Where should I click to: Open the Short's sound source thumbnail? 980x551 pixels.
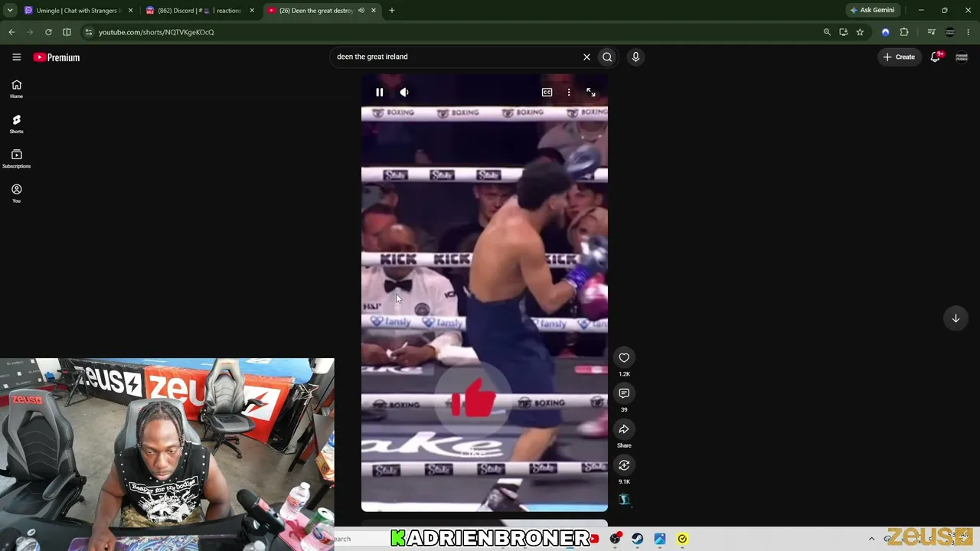[x=624, y=500]
